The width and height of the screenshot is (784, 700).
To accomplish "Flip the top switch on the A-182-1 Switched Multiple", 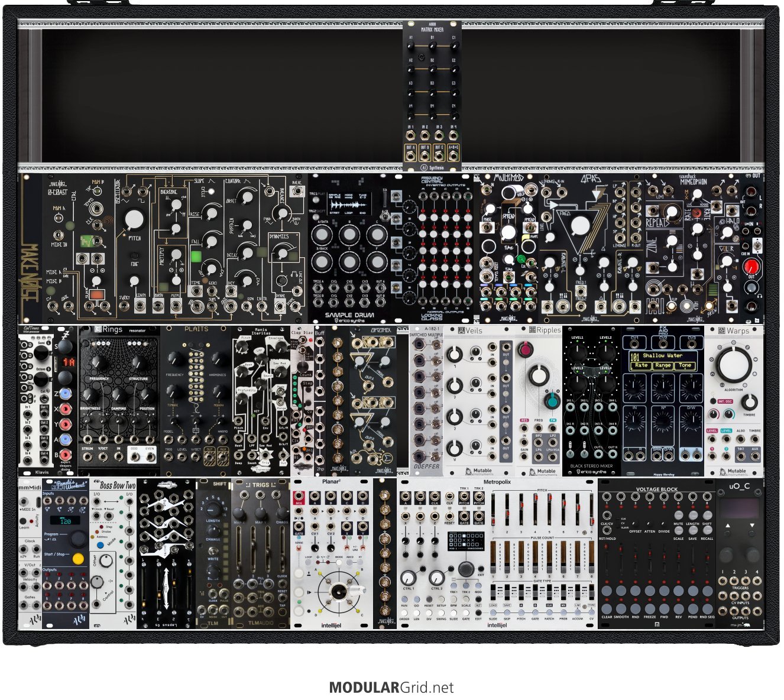I will pos(436,344).
